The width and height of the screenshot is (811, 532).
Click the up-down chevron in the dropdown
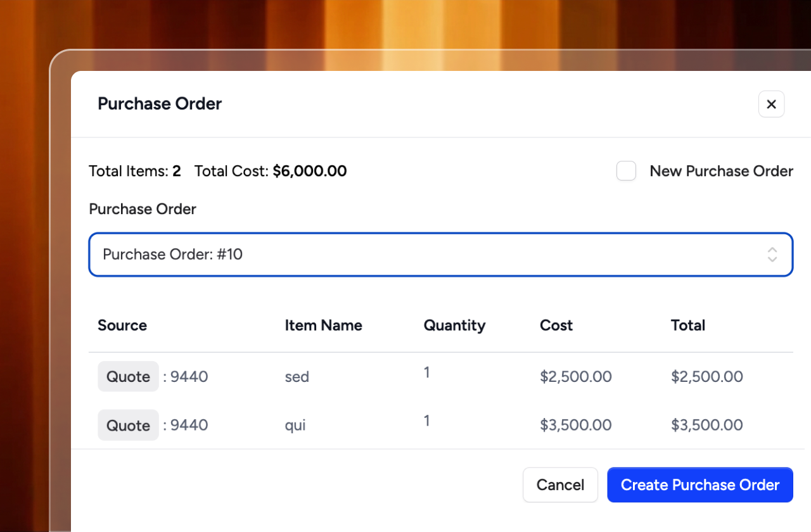click(772, 255)
